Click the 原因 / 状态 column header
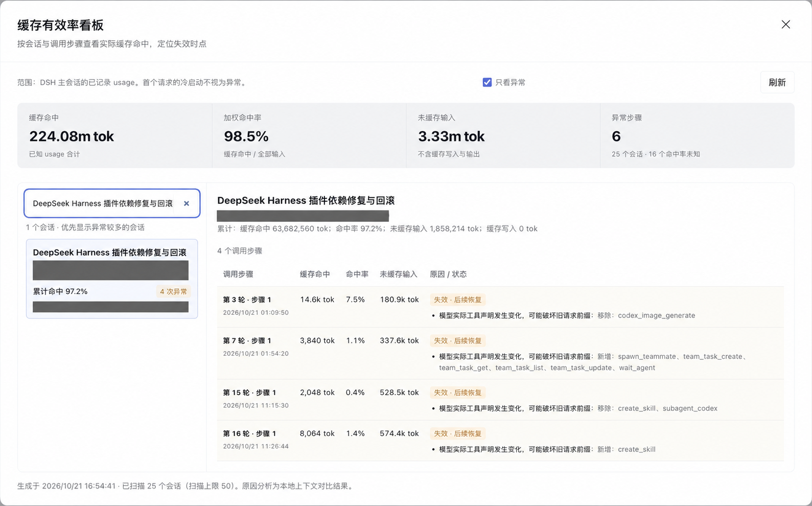This screenshot has width=812, height=506. coord(448,274)
